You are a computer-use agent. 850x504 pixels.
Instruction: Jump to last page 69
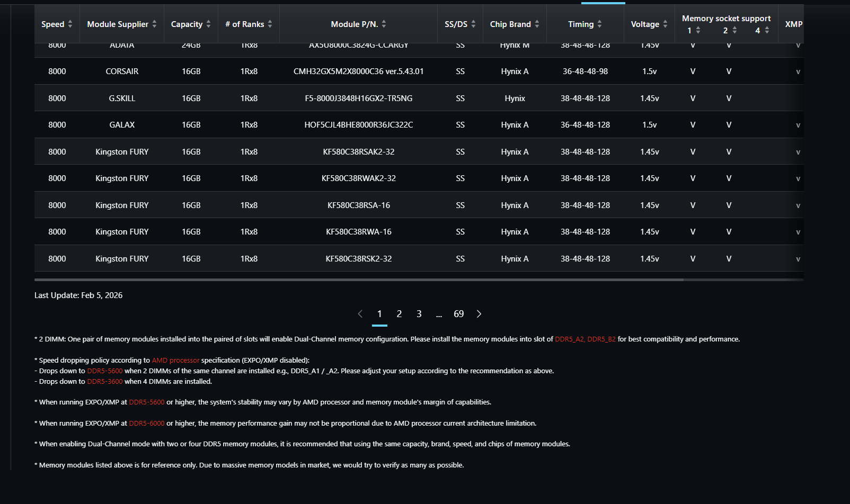click(x=459, y=314)
